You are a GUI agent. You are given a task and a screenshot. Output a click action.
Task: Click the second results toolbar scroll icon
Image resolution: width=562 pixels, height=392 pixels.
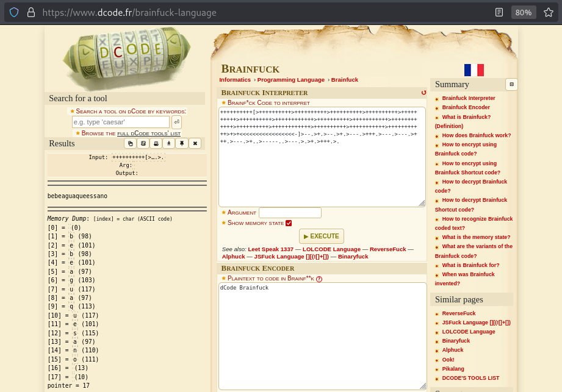[143, 143]
